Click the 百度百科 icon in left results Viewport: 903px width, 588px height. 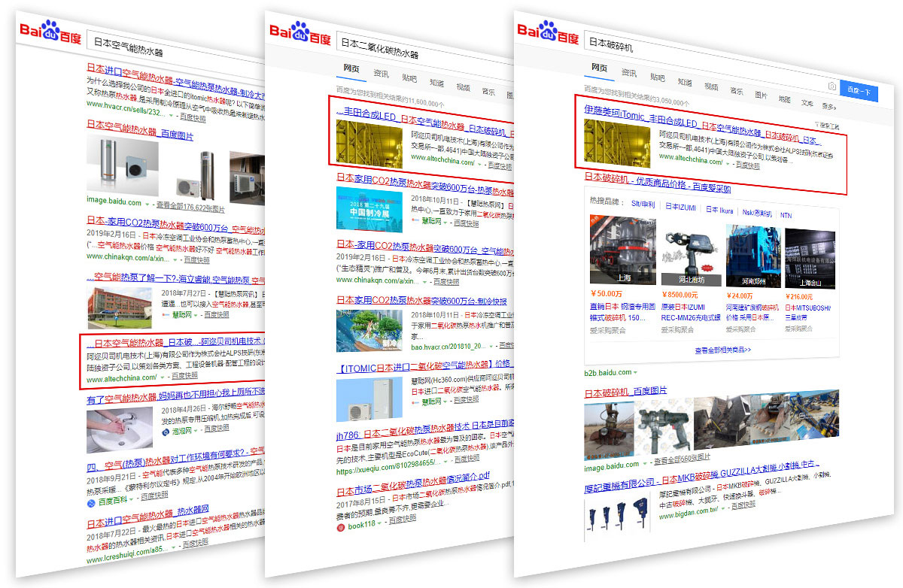coord(92,502)
